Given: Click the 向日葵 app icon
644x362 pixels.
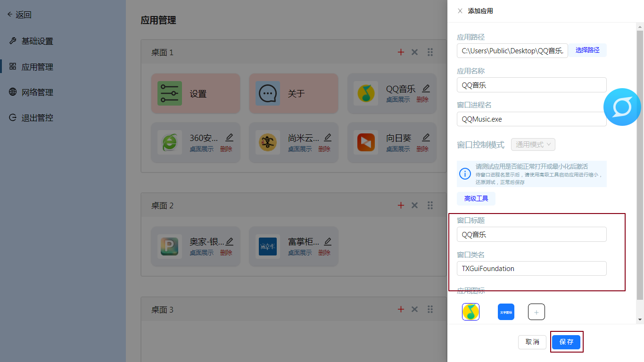Looking at the screenshot, I should pyautogui.click(x=366, y=142).
